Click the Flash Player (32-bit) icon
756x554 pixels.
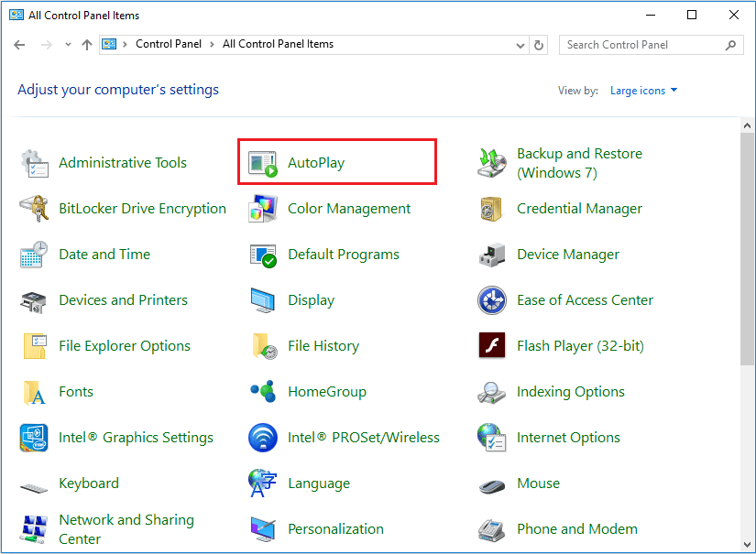pos(492,346)
